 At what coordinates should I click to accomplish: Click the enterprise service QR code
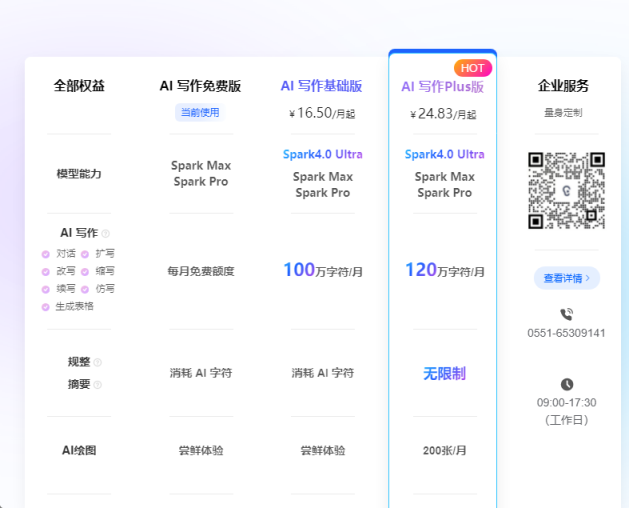pos(566,190)
